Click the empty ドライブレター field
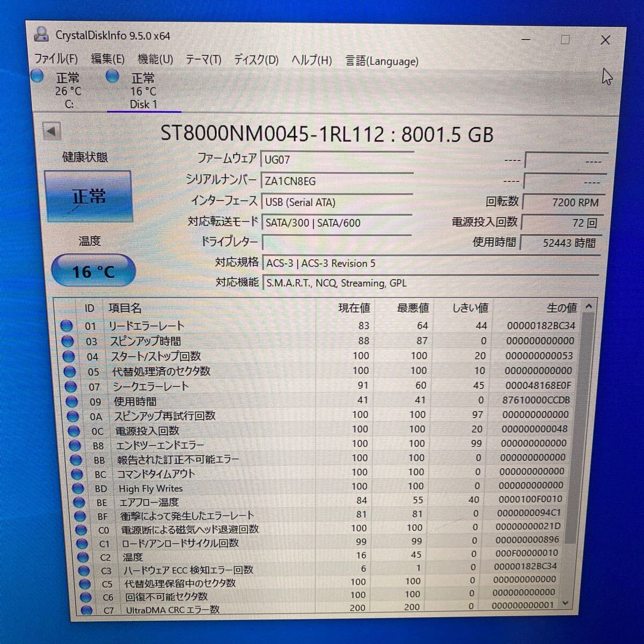Image resolution: width=644 pixels, height=644 pixels. [337, 242]
